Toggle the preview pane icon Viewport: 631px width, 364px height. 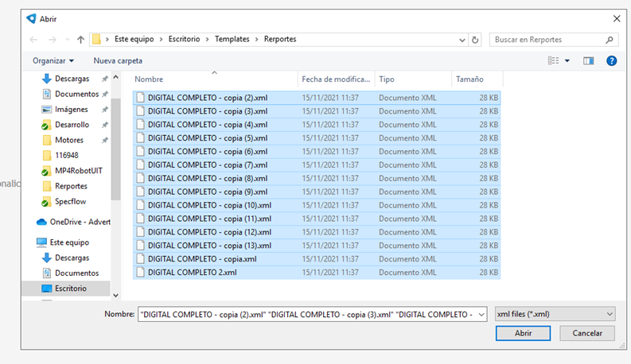pyautogui.click(x=589, y=60)
